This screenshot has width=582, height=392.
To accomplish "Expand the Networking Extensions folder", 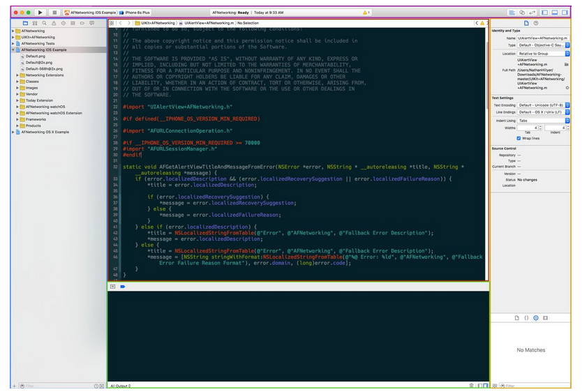I will pos(17,75).
